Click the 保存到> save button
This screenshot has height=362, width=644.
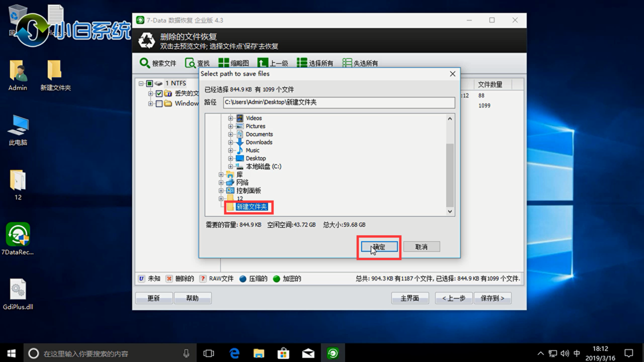coord(493,298)
